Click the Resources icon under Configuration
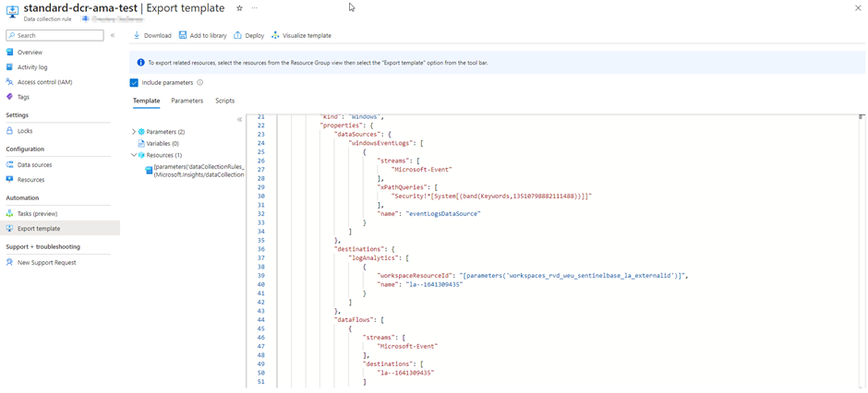The height and width of the screenshot is (393, 868). [9, 180]
